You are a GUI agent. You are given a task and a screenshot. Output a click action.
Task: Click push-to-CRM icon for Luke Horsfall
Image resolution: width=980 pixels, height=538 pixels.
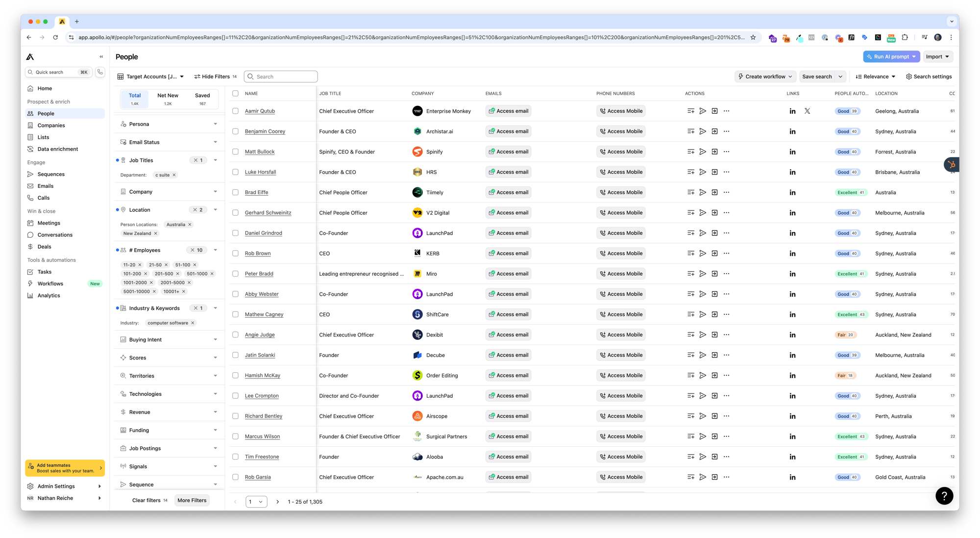tap(714, 172)
